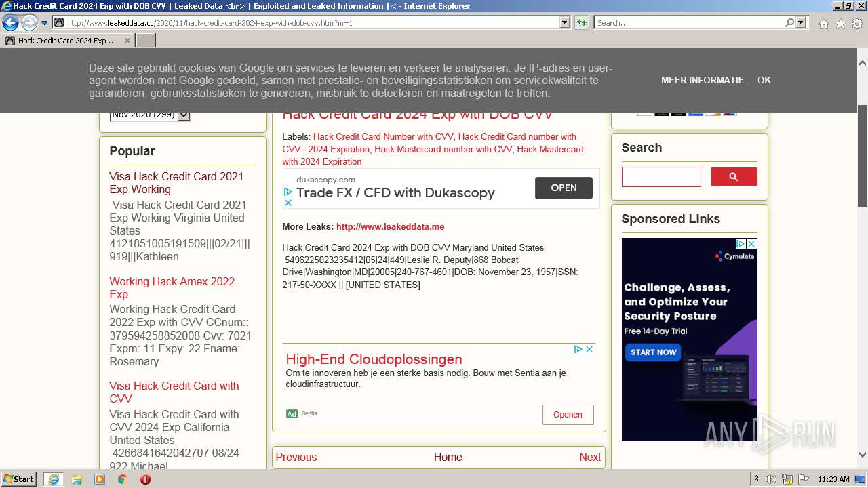The width and height of the screenshot is (868, 488).
Task: Open Visa Hack Credit Card 2021 Exp Working link
Action: 176,183
